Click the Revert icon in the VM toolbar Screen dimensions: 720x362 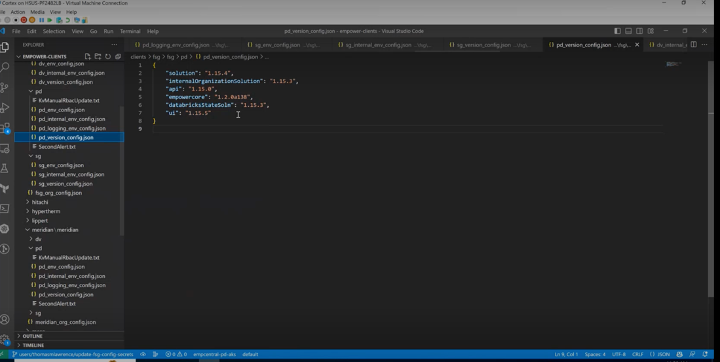coord(68,20)
